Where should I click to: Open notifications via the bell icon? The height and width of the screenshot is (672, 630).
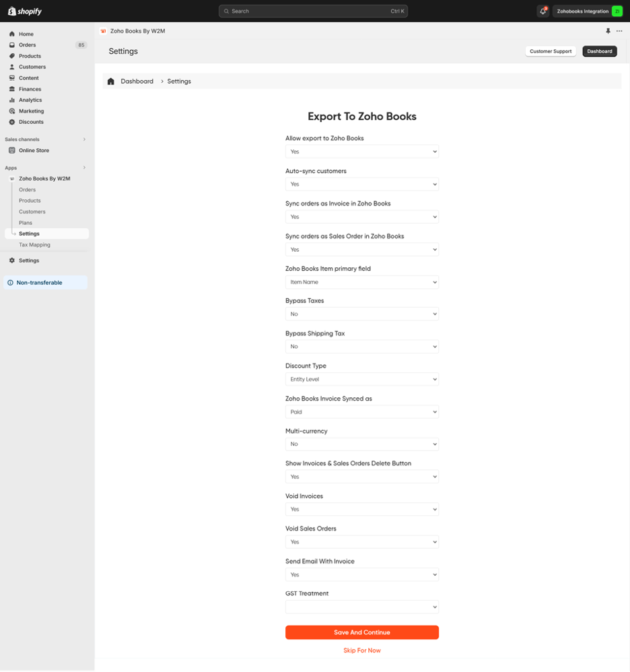542,11
